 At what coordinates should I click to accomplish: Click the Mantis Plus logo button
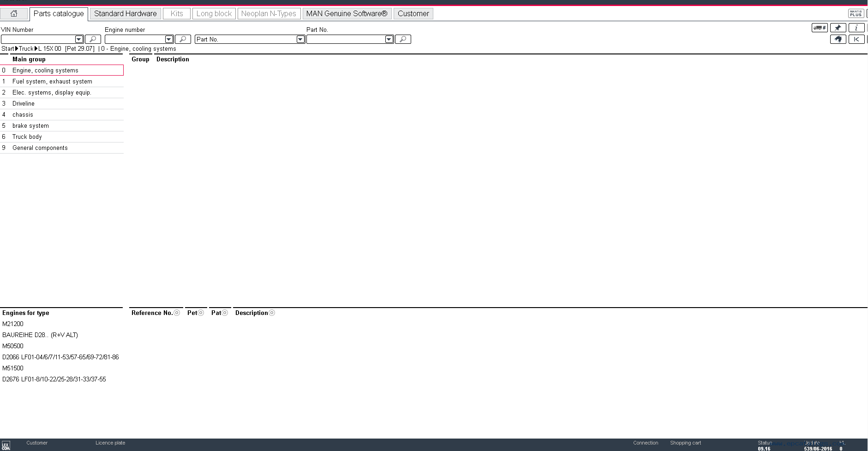click(856, 14)
